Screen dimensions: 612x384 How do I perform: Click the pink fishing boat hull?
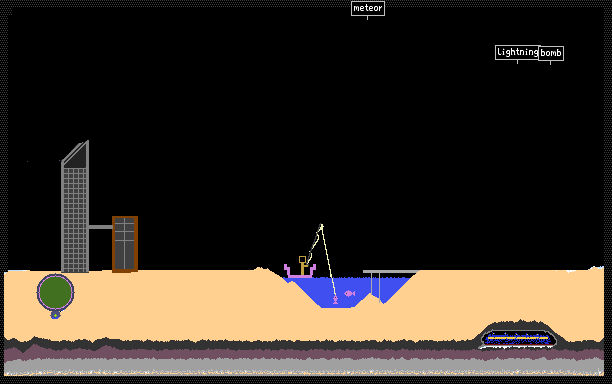[300, 272]
